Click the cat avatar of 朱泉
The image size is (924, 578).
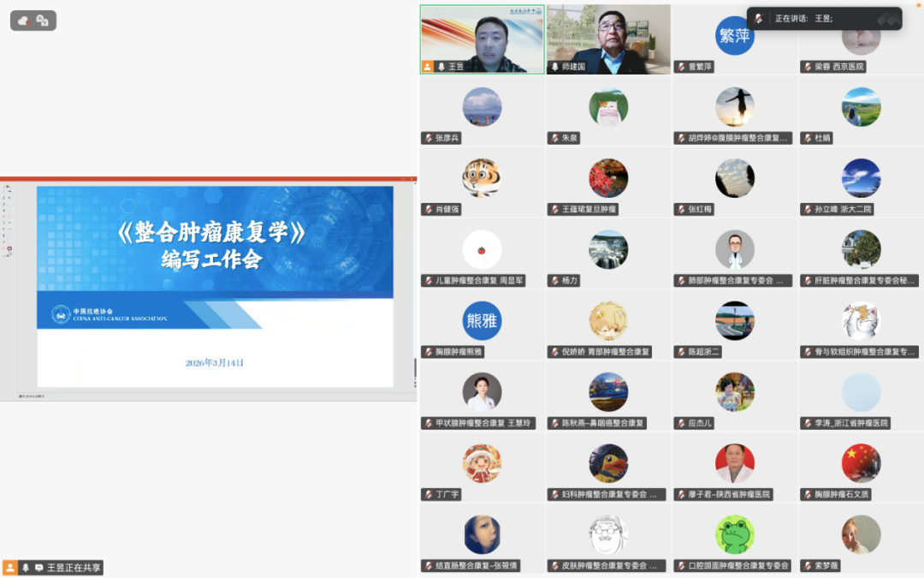[x=609, y=107]
